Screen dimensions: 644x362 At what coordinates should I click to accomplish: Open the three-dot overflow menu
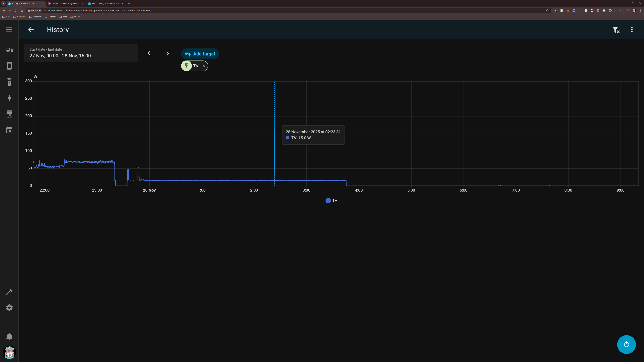click(x=632, y=30)
